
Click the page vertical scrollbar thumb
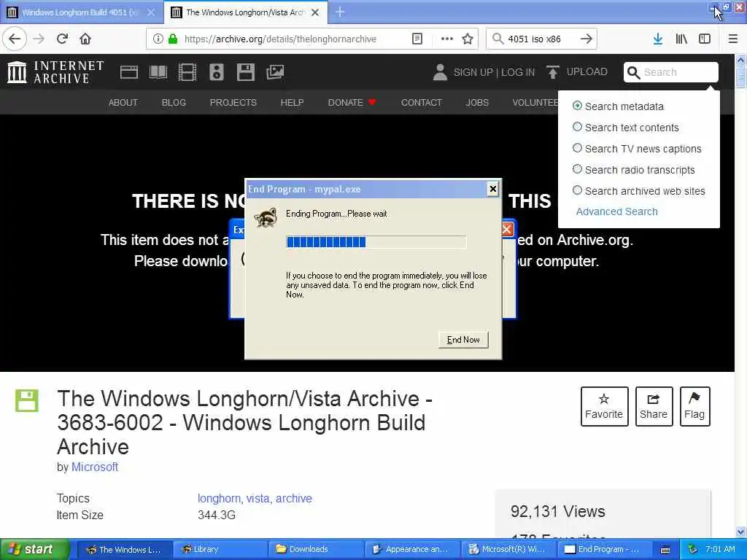[x=740, y=77]
